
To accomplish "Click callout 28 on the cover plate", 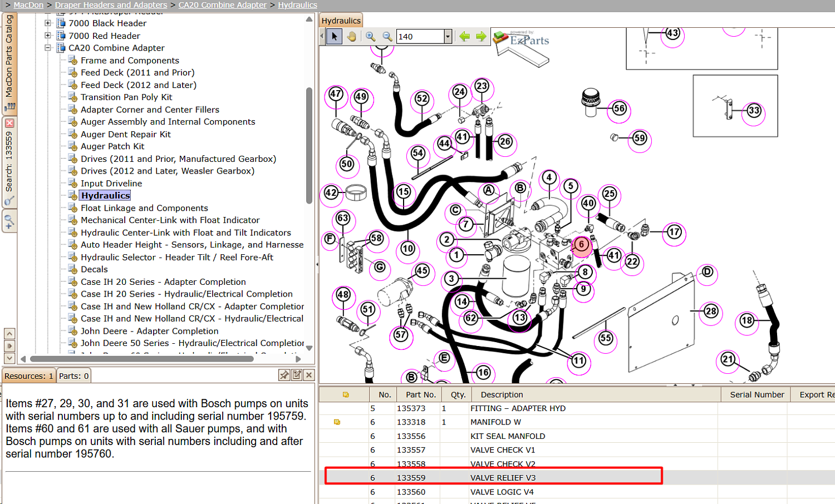I will (x=711, y=312).
